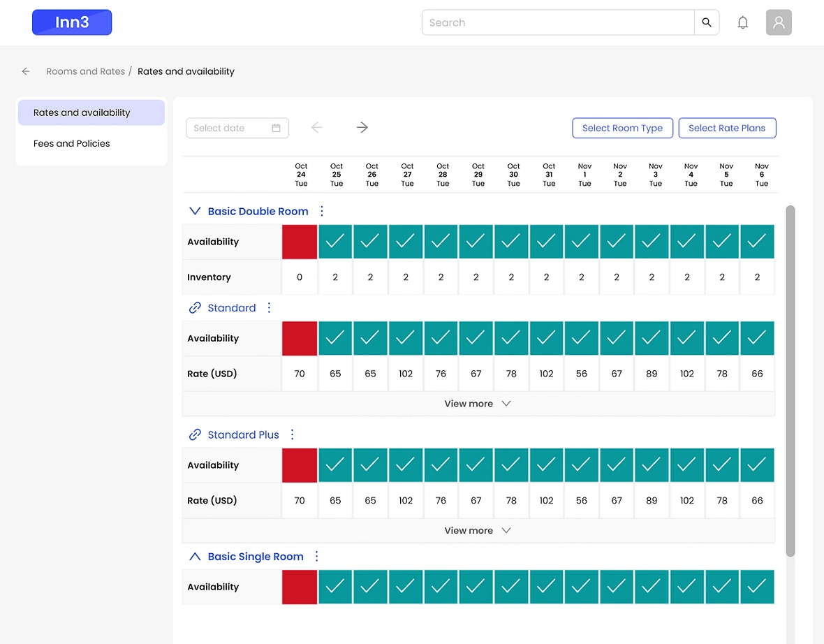Click the back arrow beside breadcrumb
This screenshot has width=824, height=644.
[x=26, y=71]
